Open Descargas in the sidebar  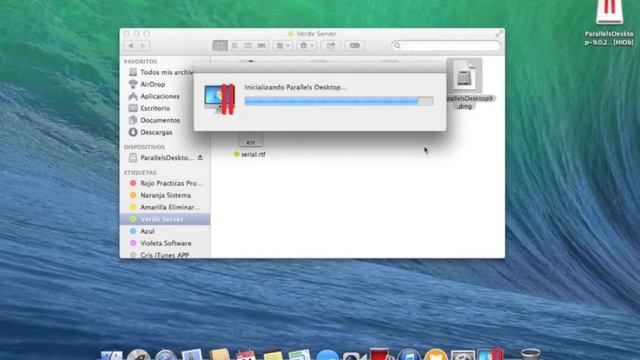pos(151,132)
